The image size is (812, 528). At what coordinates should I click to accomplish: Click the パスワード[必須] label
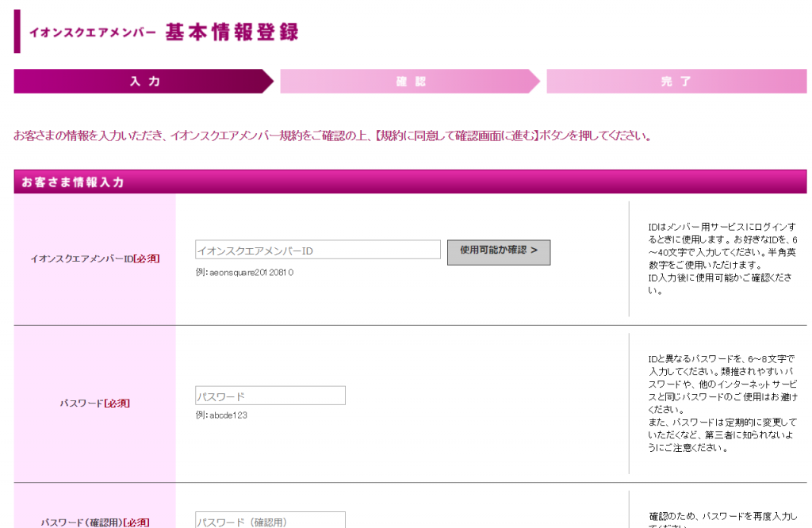coord(95,404)
